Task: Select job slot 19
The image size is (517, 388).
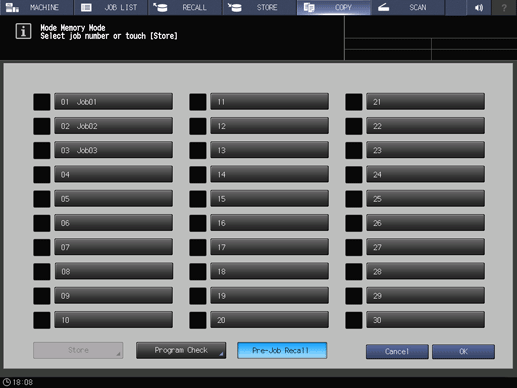Action: pos(269,296)
